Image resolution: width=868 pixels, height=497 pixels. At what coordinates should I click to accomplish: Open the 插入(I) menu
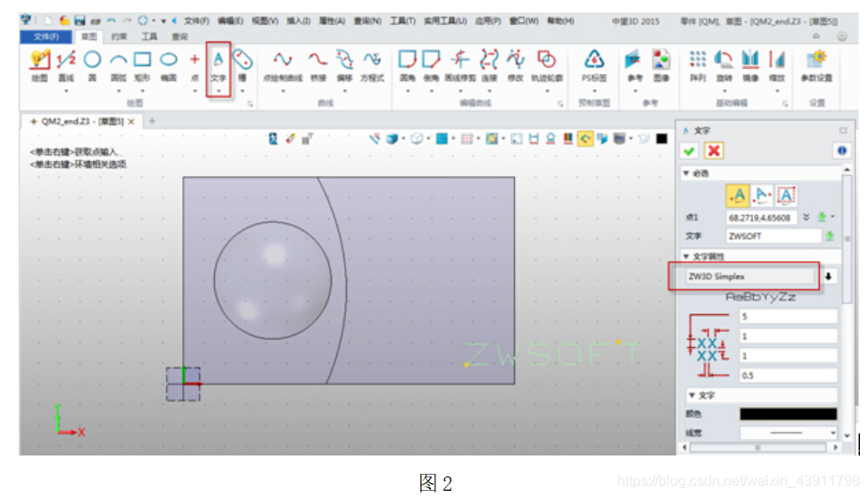click(x=298, y=21)
